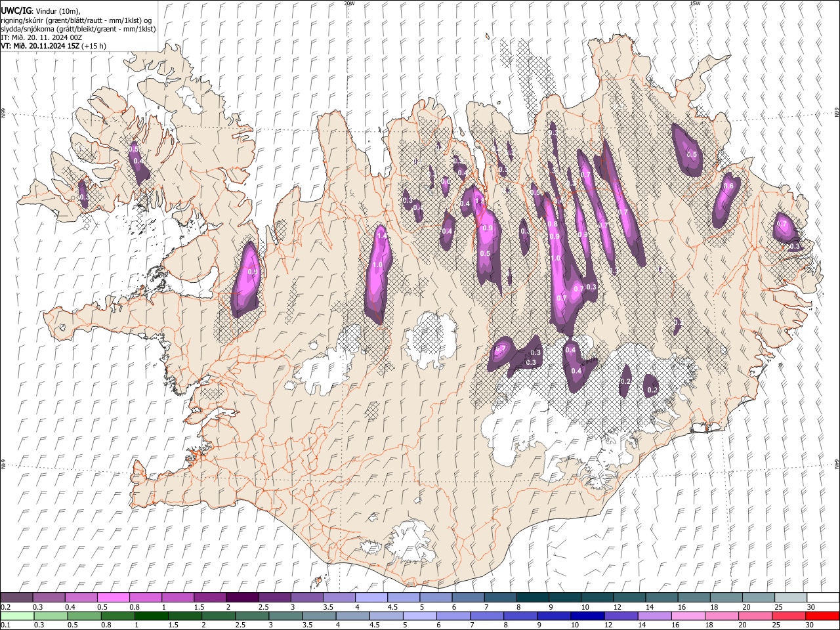Click the 1.6 precipitation value label
840x630 pixels.
[728, 186]
